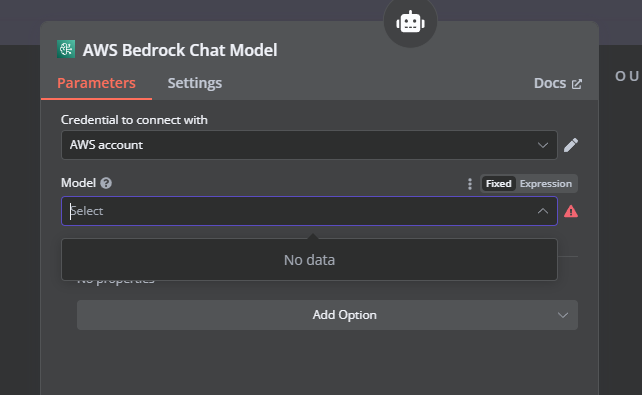Screen dimensions: 642x395
Task: Set Model field mode to Expression
Action: coord(546,183)
